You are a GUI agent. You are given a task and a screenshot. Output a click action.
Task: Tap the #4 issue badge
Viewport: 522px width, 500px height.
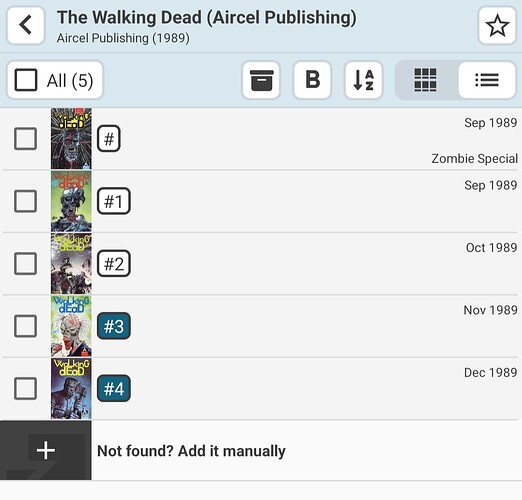tap(114, 388)
